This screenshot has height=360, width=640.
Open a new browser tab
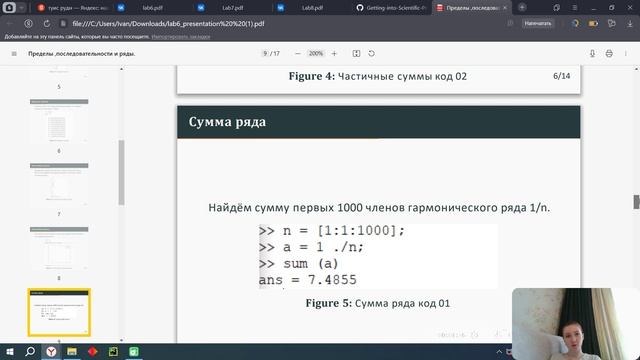(522, 7)
